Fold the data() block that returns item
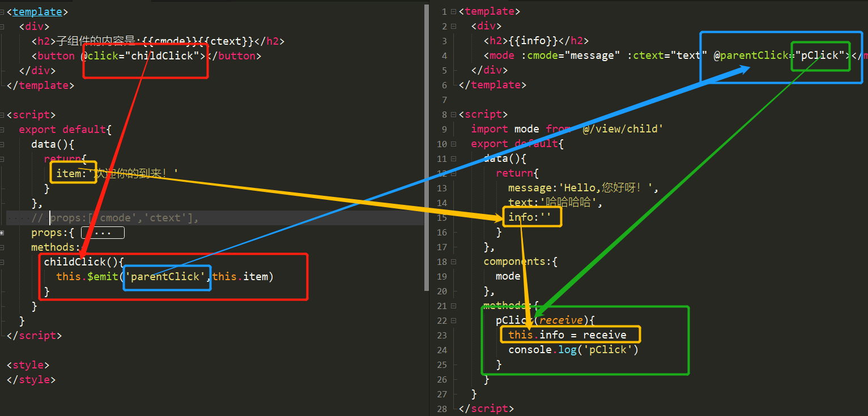This screenshot has width=868, height=416. pos(2,144)
